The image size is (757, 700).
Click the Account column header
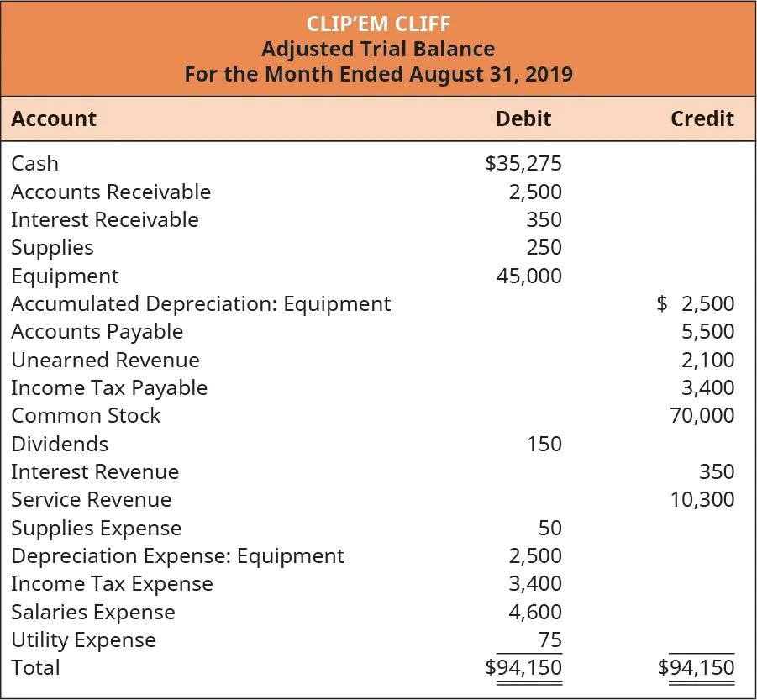point(54,119)
